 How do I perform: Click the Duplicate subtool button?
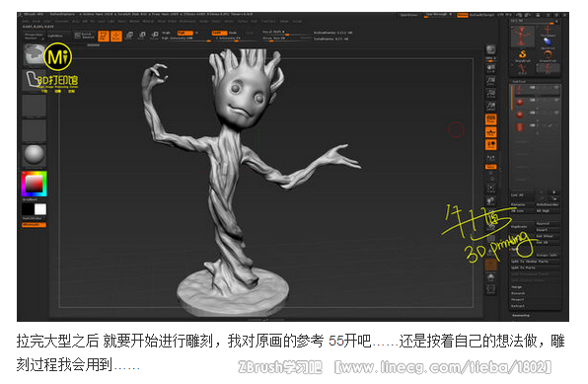click(519, 227)
